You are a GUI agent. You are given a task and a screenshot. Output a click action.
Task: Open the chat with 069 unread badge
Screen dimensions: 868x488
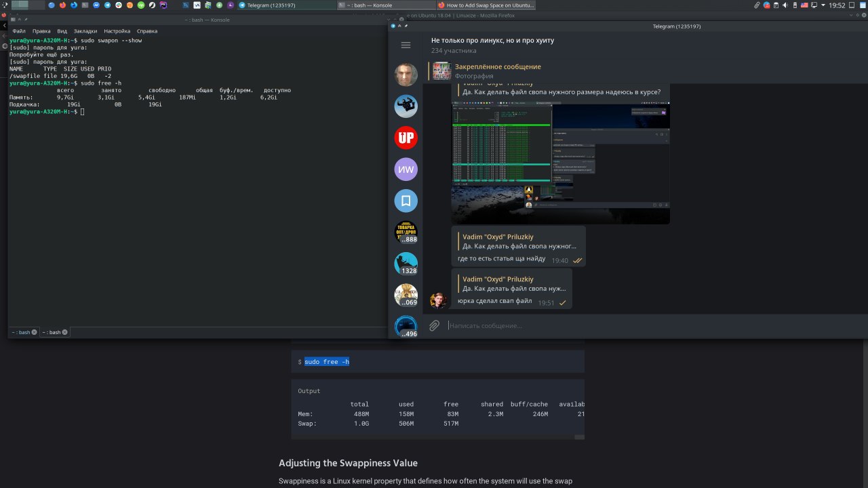(x=406, y=295)
